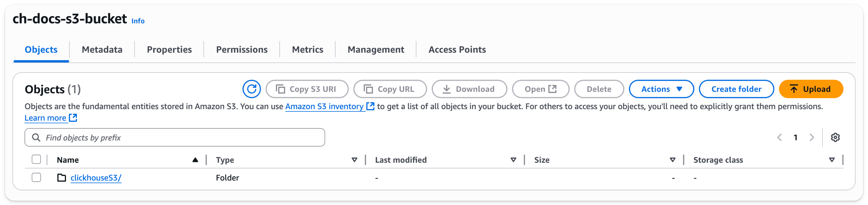
Task: Switch to the Permissions tab
Action: coord(242,49)
